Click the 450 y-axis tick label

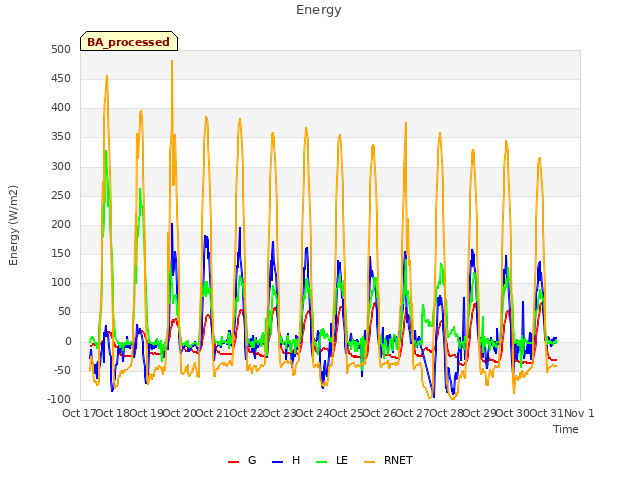61,78
